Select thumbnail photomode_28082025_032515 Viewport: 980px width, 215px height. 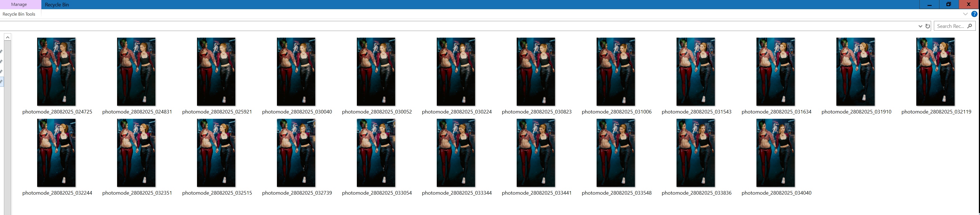click(216, 153)
